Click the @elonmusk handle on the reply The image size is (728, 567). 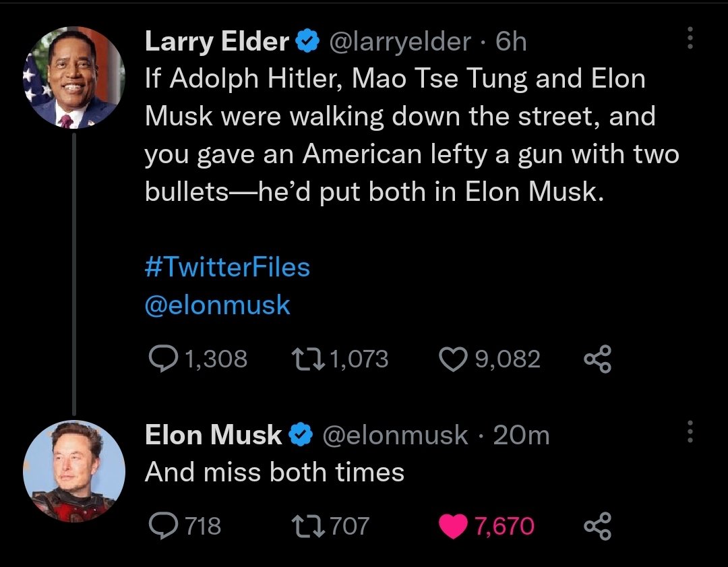tap(395, 436)
